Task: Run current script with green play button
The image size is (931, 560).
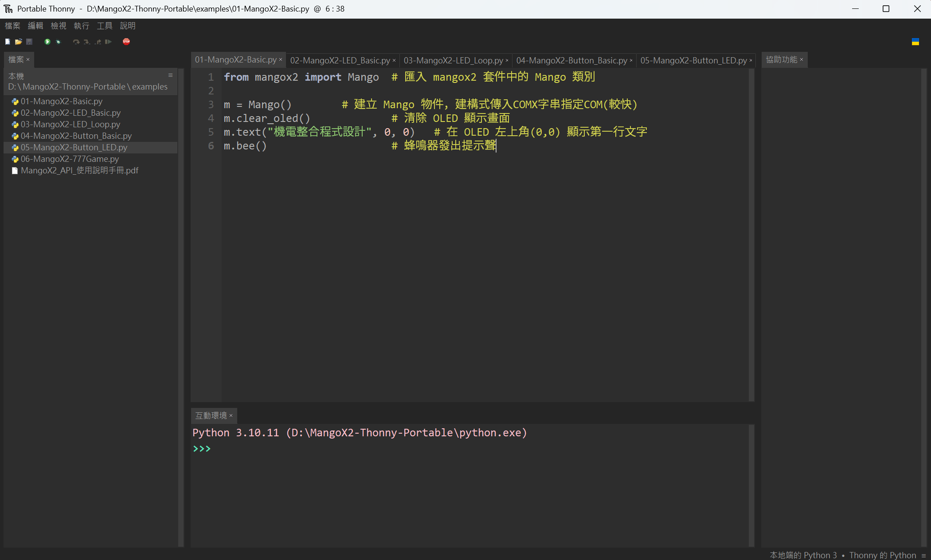Action: (47, 42)
